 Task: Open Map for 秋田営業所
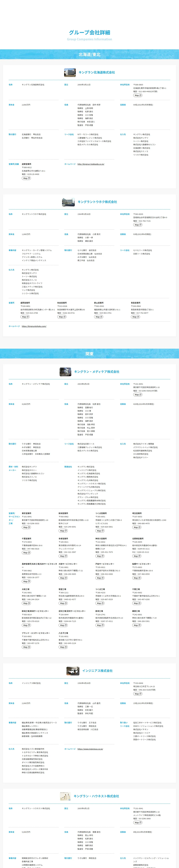tap(62, 317)
